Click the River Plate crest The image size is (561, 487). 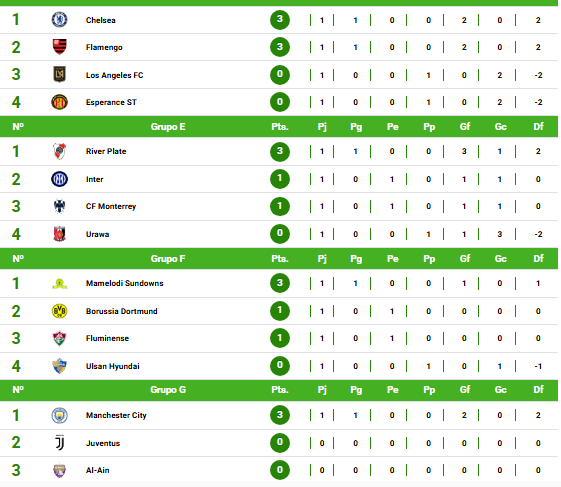pyautogui.click(x=59, y=151)
